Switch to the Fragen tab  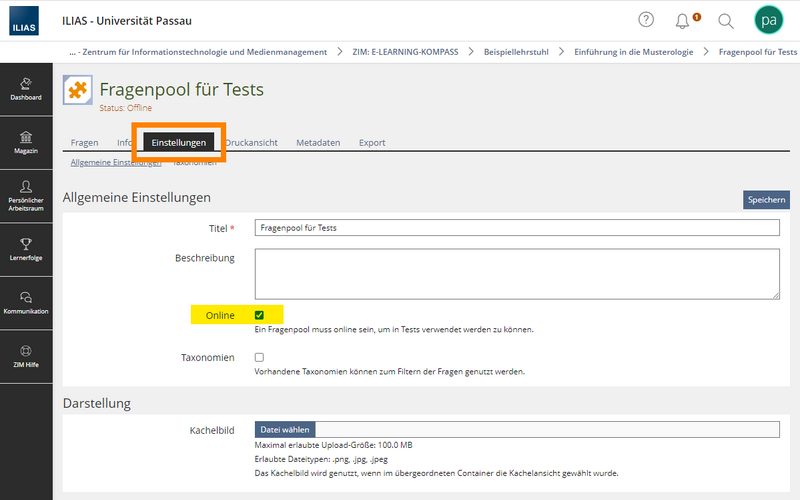85,143
